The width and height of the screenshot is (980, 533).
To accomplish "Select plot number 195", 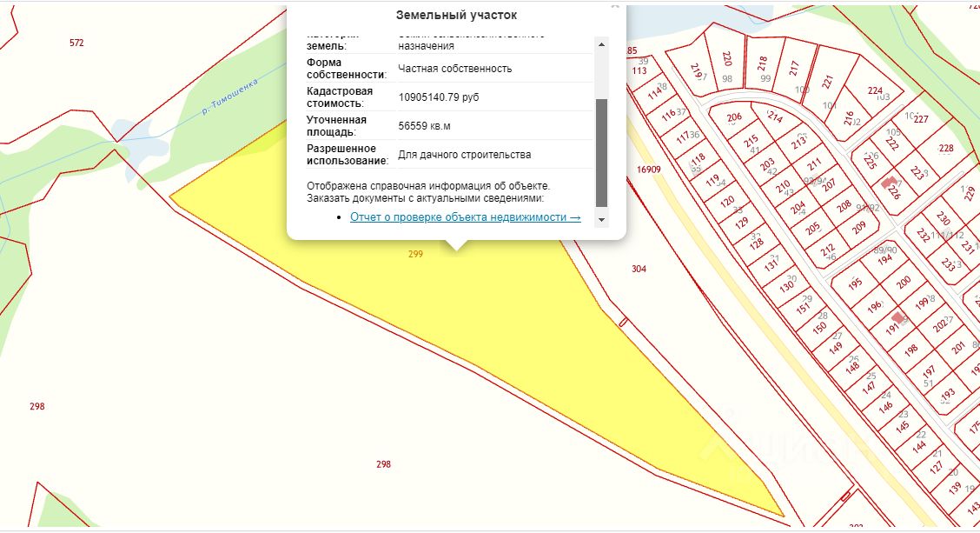I will [x=854, y=284].
